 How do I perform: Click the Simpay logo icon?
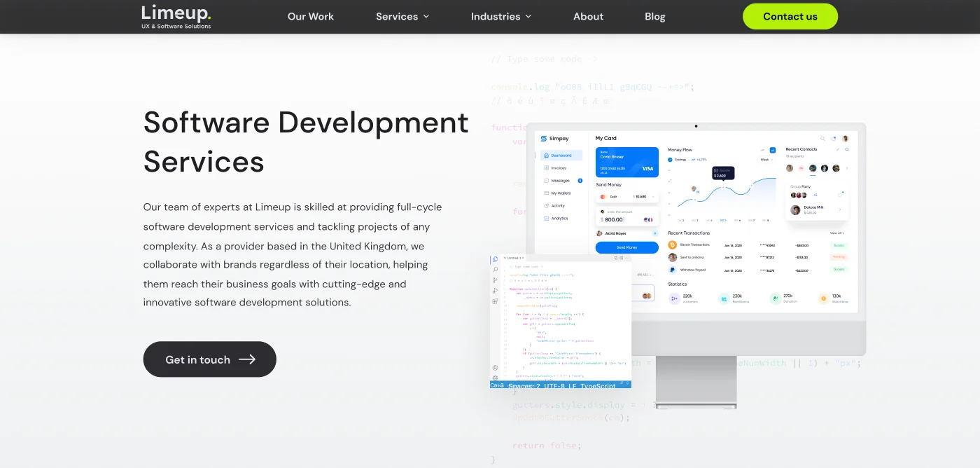coord(543,139)
